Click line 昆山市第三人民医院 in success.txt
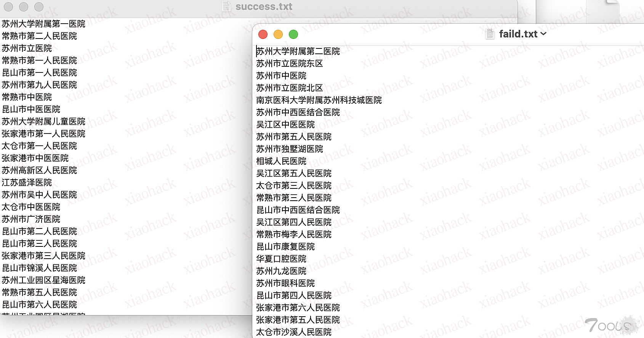Screen dimensions: 644x338 point(39,243)
